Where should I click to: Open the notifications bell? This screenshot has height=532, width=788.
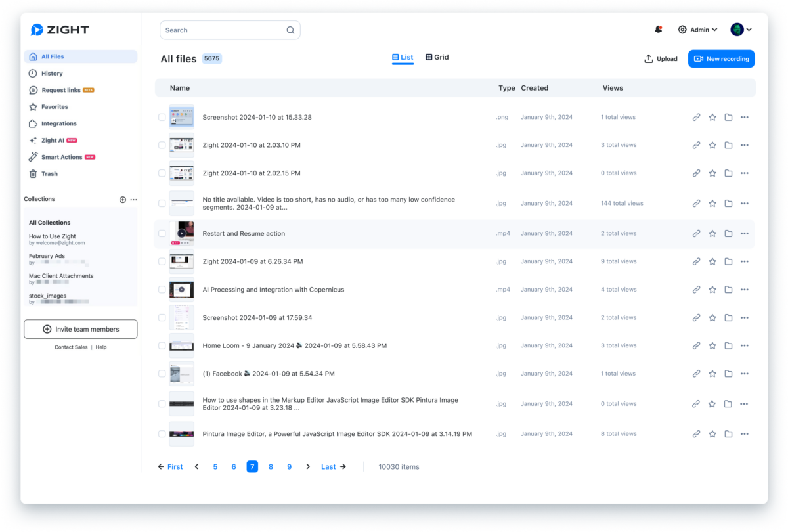click(x=657, y=29)
